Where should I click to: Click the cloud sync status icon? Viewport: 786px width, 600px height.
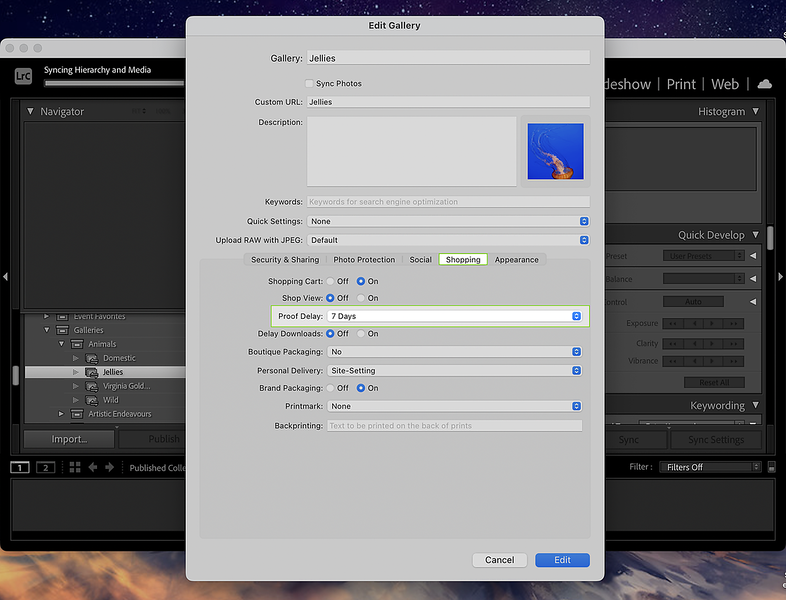tap(765, 84)
